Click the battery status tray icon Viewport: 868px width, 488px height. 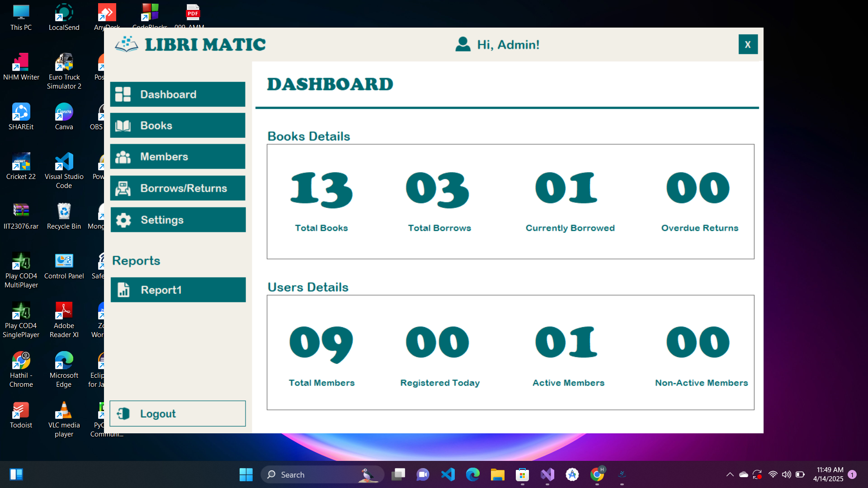800,474
